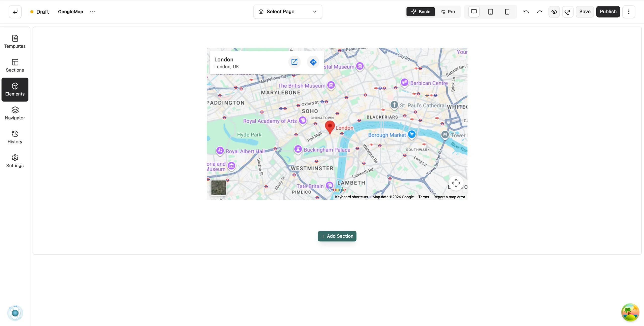The image size is (644, 326).
Task: Click Buckingham Palace marker
Action: coord(298,149)
